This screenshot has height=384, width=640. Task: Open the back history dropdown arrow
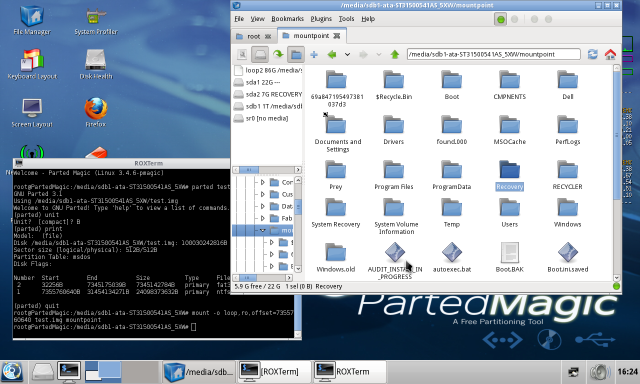coord(347,54)
